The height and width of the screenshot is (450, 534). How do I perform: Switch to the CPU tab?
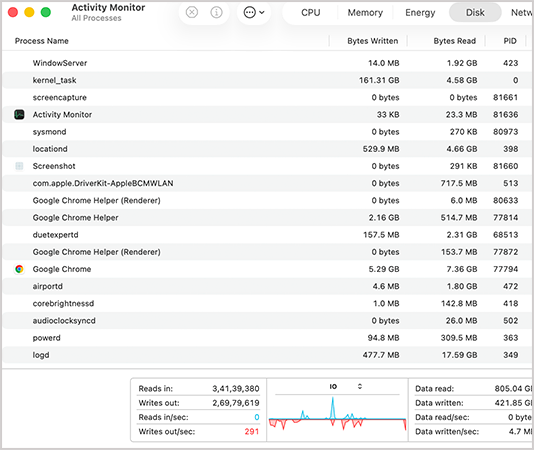tap(311, 13)
